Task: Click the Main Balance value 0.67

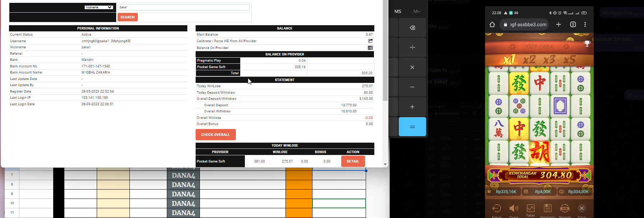Action: [369, 35]
